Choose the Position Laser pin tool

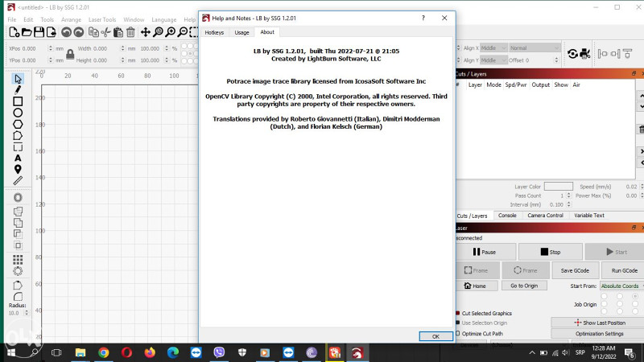(18, 169)
